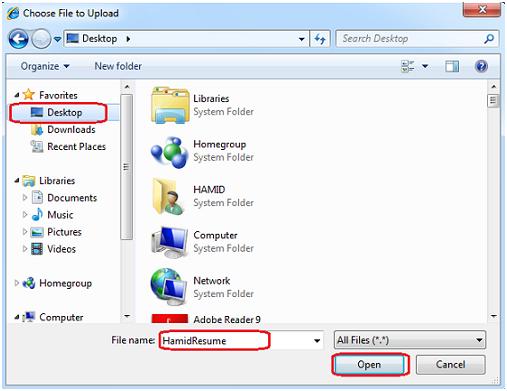Click the New folder button
The image size is (507, 391).
118,66
